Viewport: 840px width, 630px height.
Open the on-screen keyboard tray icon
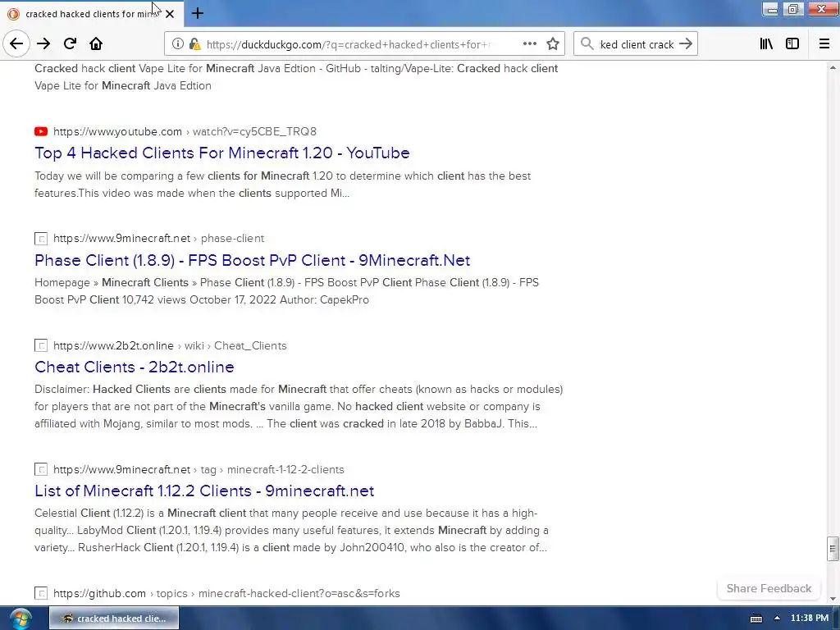pos(756,619)
